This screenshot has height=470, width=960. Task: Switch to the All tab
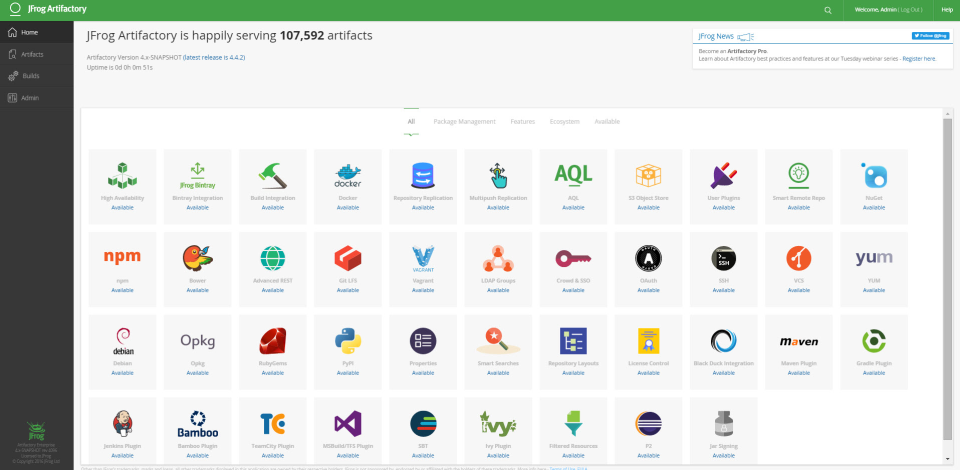coord(411,122)
